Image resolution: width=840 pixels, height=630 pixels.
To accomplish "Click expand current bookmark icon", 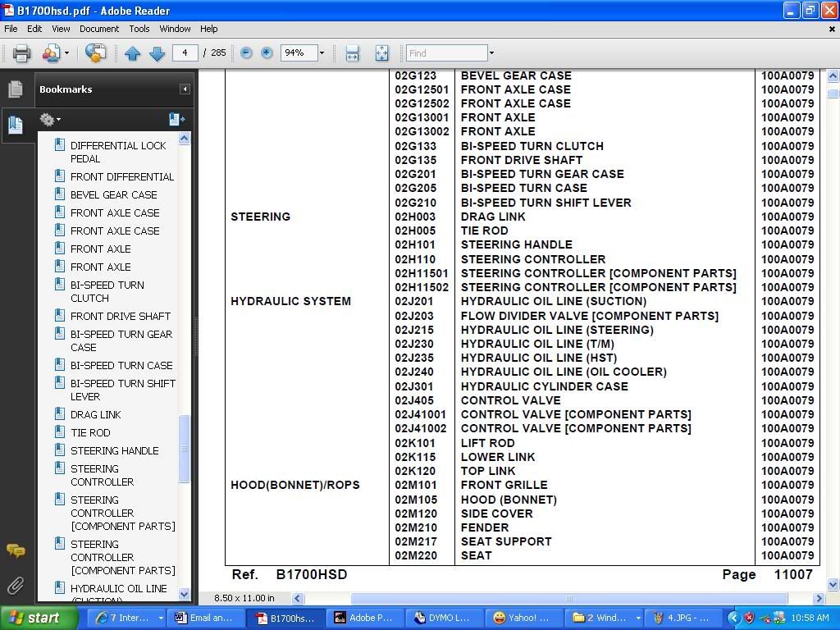I will (x=176, y=119).
